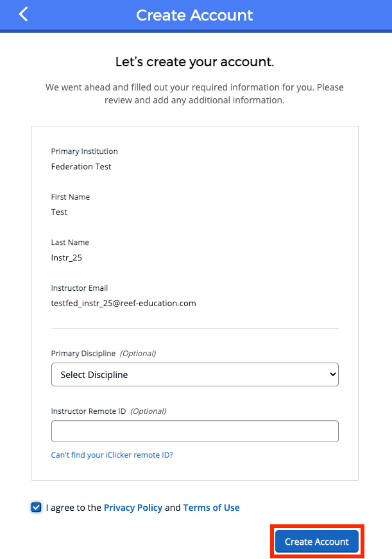Click the Instructor Email value shown
The width and height of the screenshot is (392, 559).
click(x=123, y=303)
